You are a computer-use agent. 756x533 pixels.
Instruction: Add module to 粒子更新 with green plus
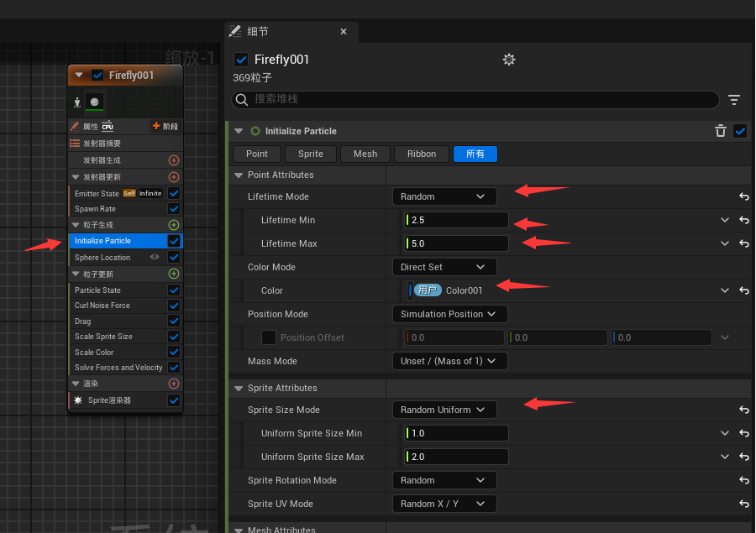174,274
